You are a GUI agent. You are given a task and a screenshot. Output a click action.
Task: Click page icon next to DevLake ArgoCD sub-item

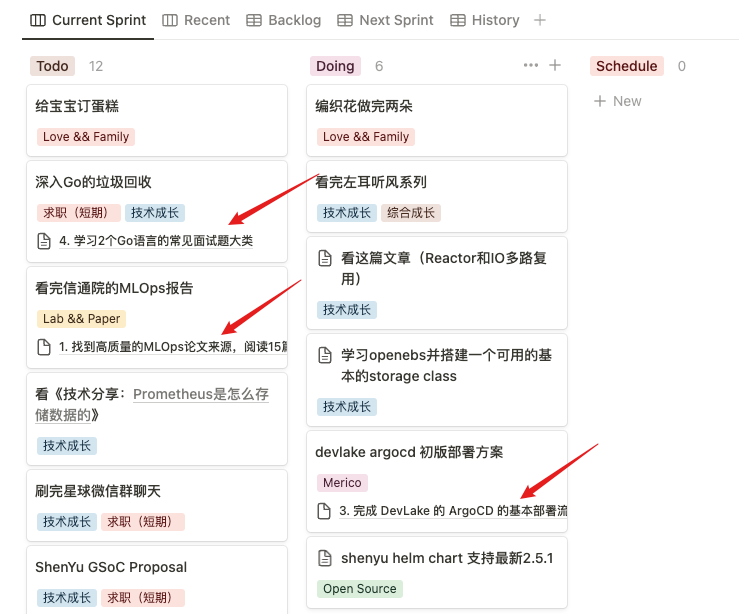[x=323, y=511]
